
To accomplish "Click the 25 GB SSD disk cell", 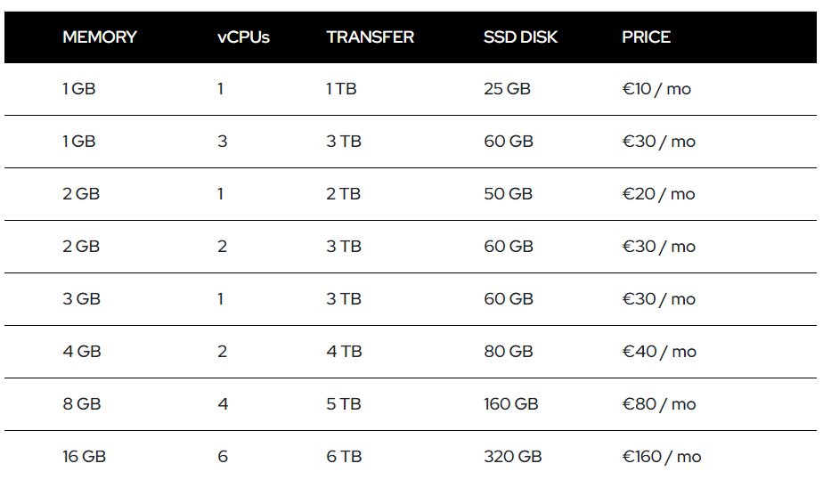I will pyautogui.click(x=507, y=89).
